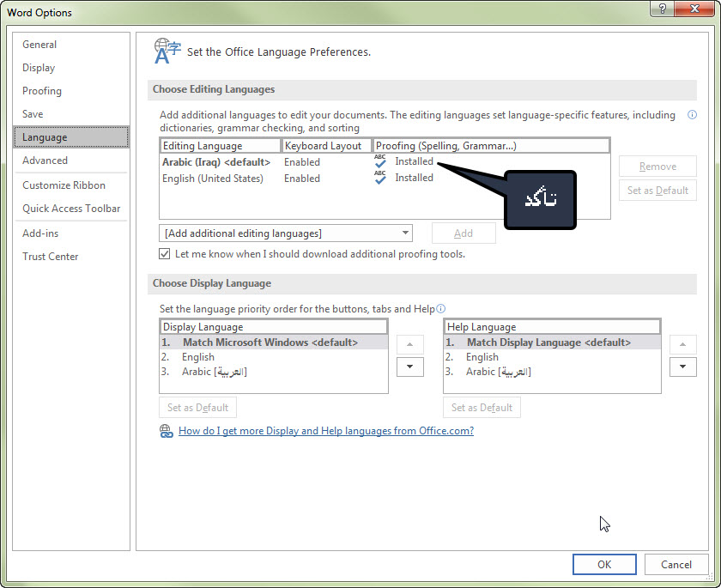Click the Keyboard Layout column header
Image resolution: width=721 pixels, height=588 pixels.
tap(326, 146)
